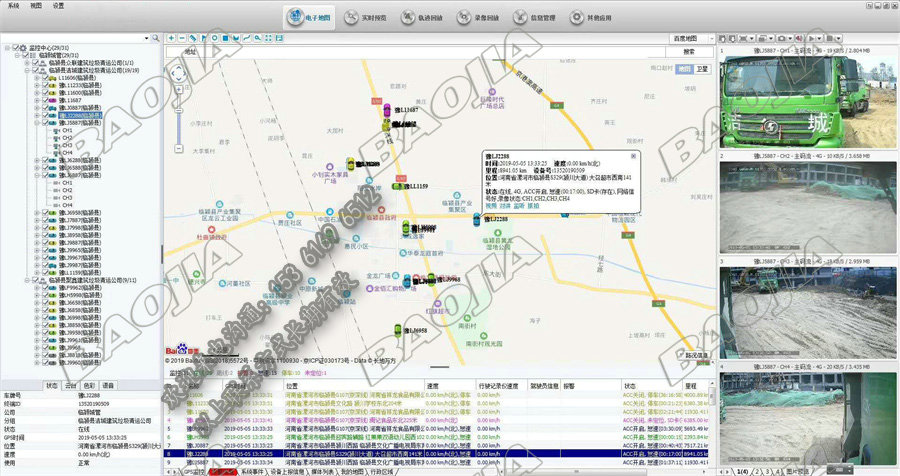Toggle checkbox for vehicle 豫L11606
900x476 pixels.
(x=43, y=77)
